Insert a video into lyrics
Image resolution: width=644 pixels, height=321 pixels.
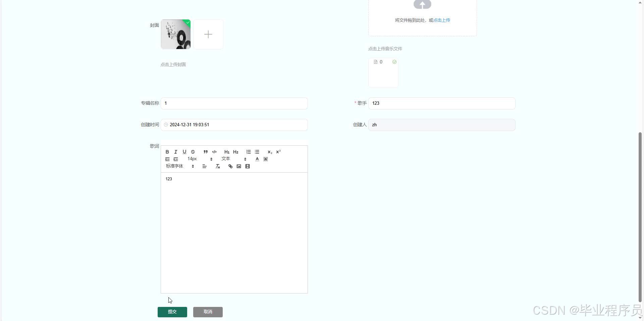[248, 166]
